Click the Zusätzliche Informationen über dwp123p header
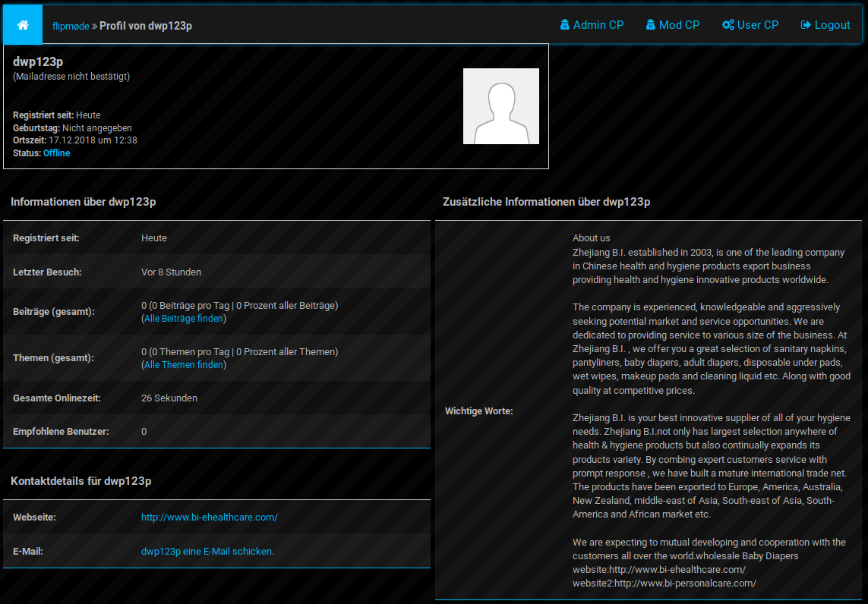The width and height of the screenshot is (868, 604). click(547, 202)
